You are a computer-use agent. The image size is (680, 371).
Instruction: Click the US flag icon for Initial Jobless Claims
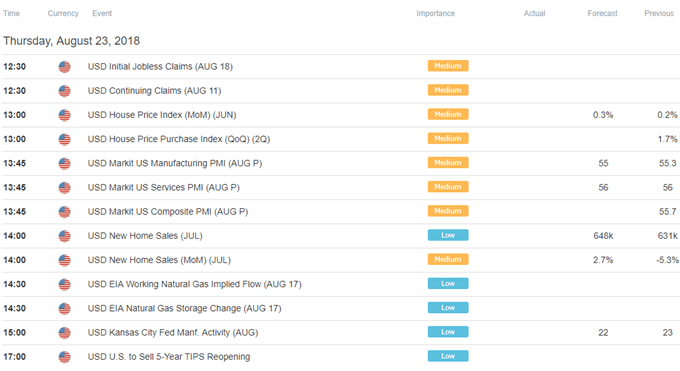[x=65, y=67]
